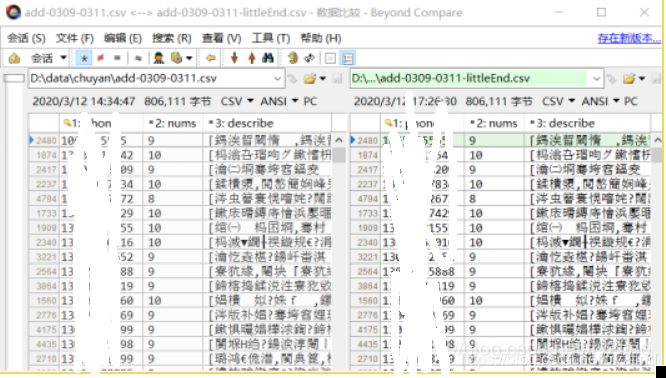
Task: Expand the format settings dropdown arrow
Action: point(189,58)
